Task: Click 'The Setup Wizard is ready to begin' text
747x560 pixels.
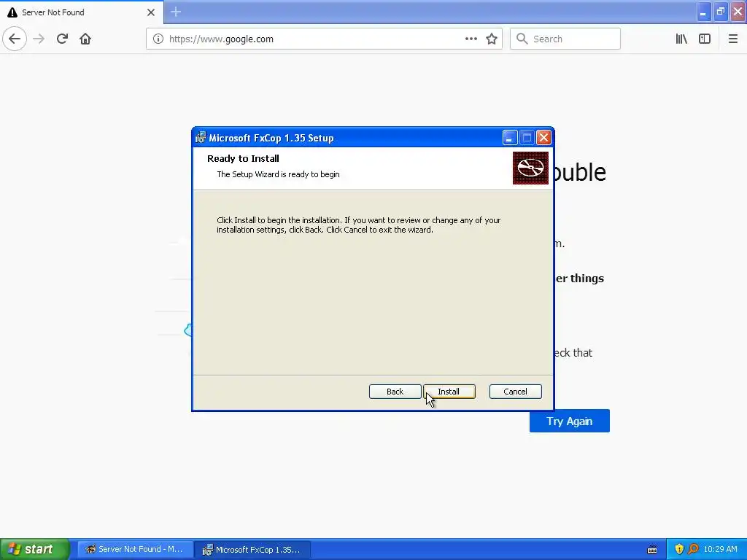Action: 278,174
